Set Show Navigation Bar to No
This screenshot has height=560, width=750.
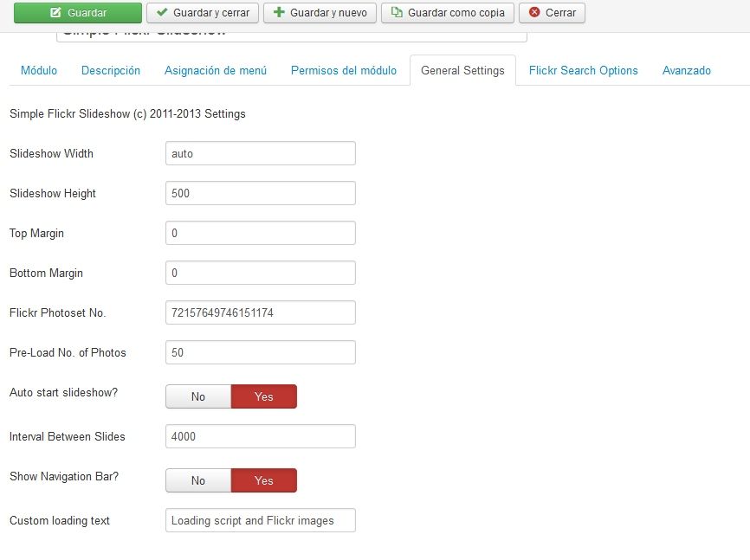pos(198,480)
